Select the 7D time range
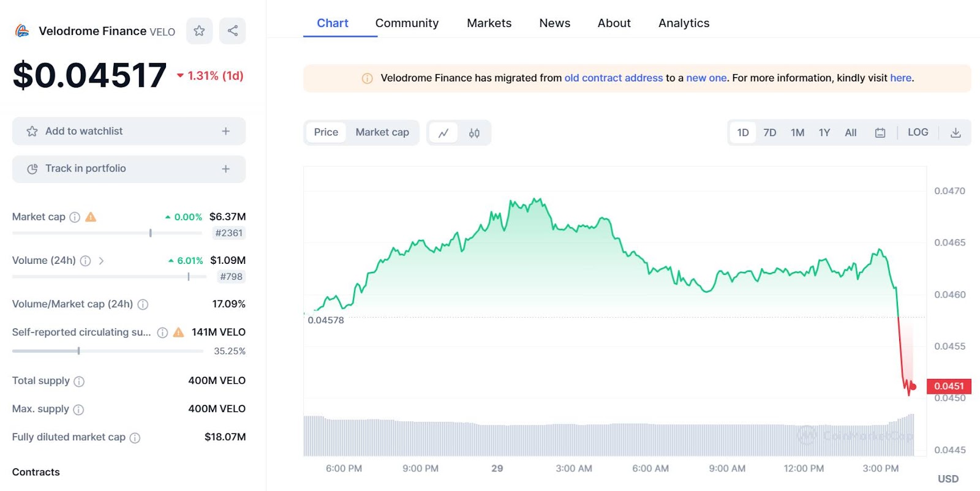The width and height of the screenshot is (980, 491). click(x=770, y=132)
